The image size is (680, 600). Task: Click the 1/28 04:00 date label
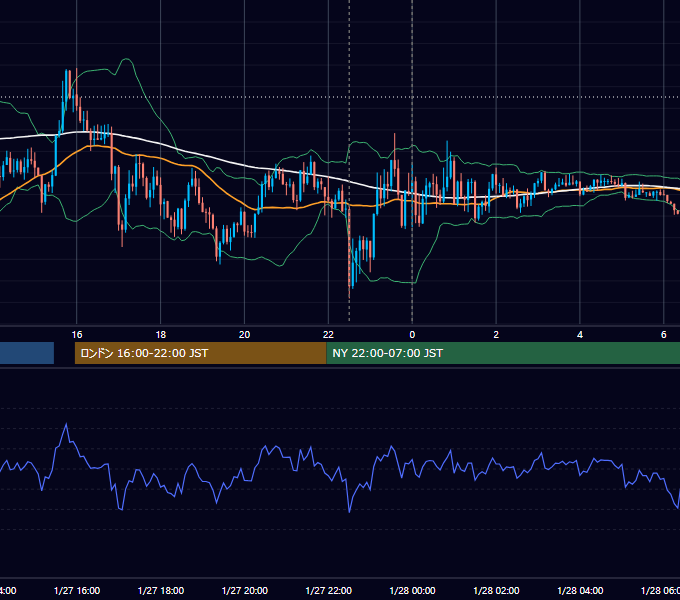tap(580, 590)
